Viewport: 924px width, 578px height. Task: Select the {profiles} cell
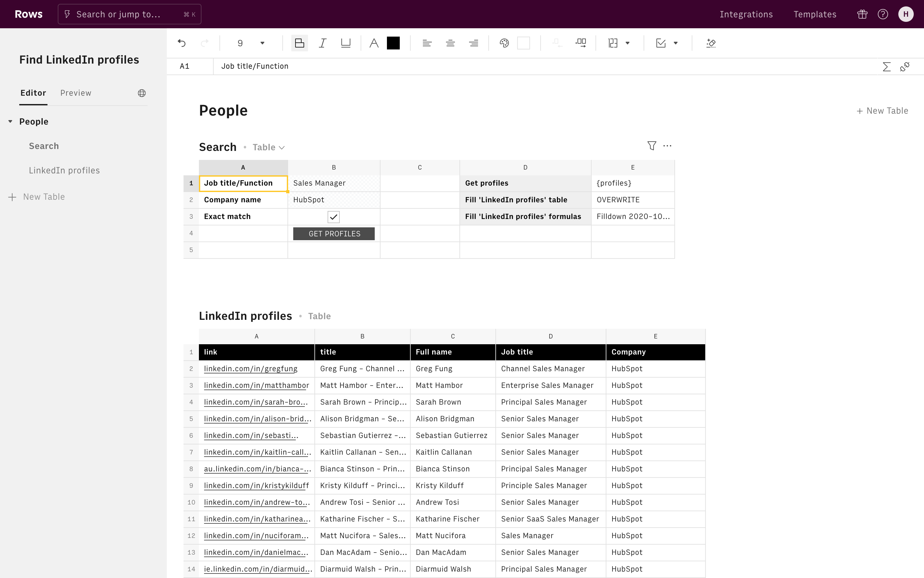tap(633, 183)
